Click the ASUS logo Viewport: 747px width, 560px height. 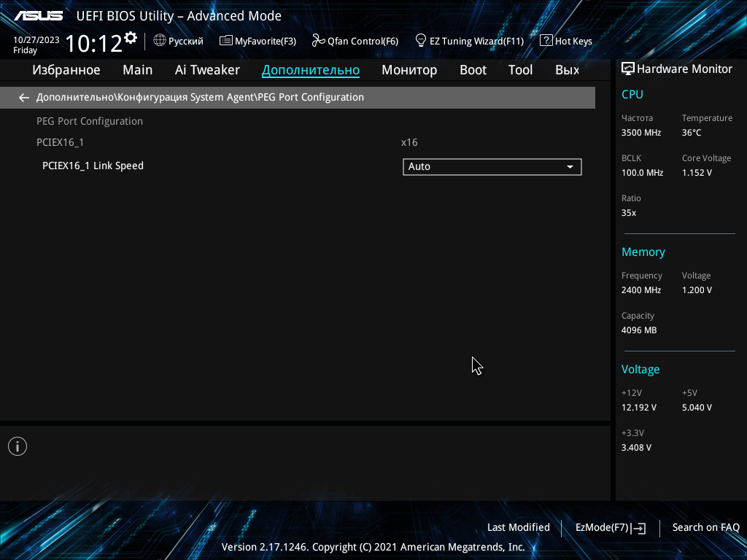(x=38, y=16)
